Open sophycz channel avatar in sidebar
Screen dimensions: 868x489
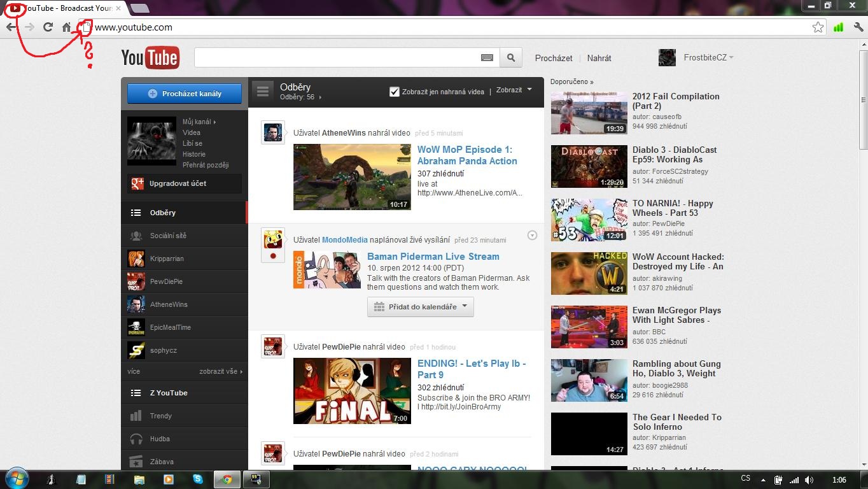coord(136,350)
